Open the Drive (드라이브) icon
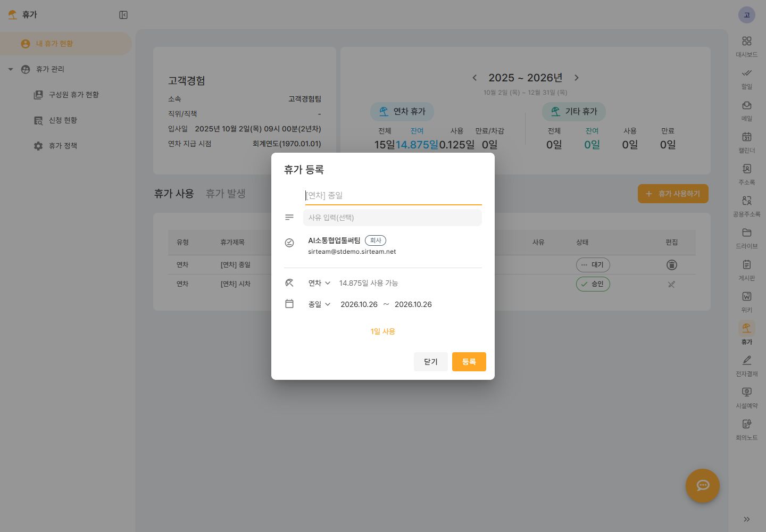 [x=747, y=232]
